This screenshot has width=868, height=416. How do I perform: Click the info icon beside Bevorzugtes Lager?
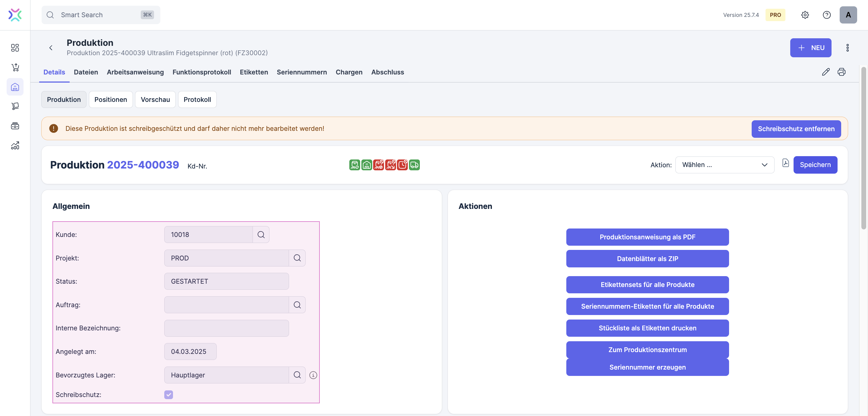[313, 375]
